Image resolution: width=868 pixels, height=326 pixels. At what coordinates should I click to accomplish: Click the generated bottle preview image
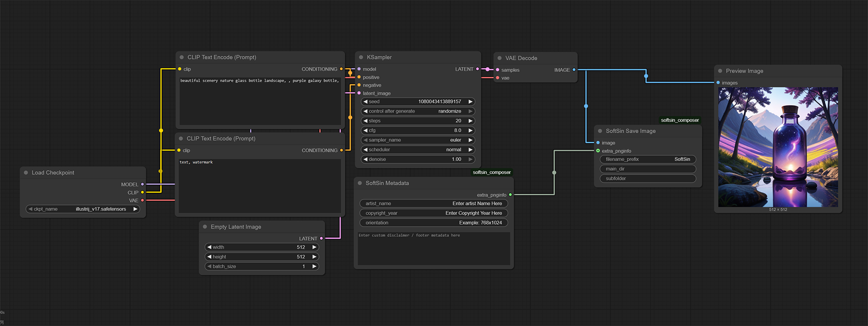tap(778, 147)
